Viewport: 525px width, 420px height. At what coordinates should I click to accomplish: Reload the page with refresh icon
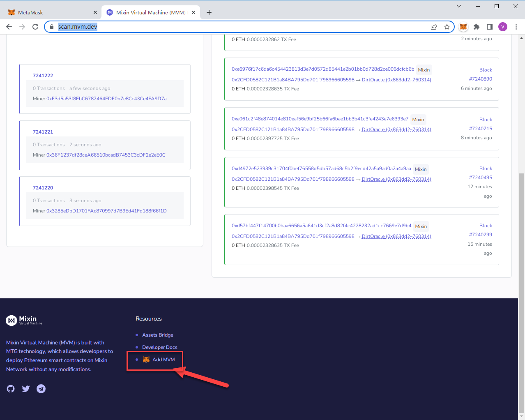tap(35, 27)
